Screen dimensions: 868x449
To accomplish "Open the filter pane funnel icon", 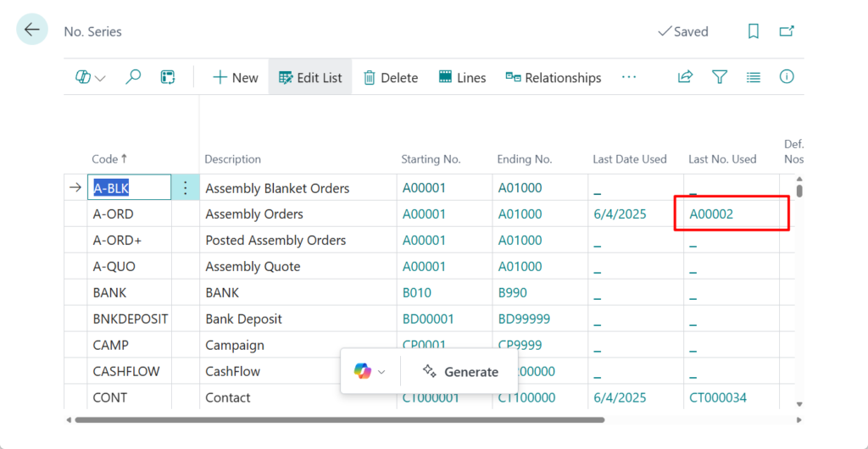I will 720,77.
